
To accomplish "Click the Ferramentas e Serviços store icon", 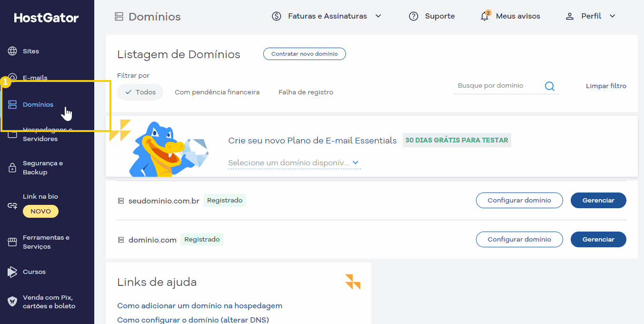I will (x=12, y=242).
